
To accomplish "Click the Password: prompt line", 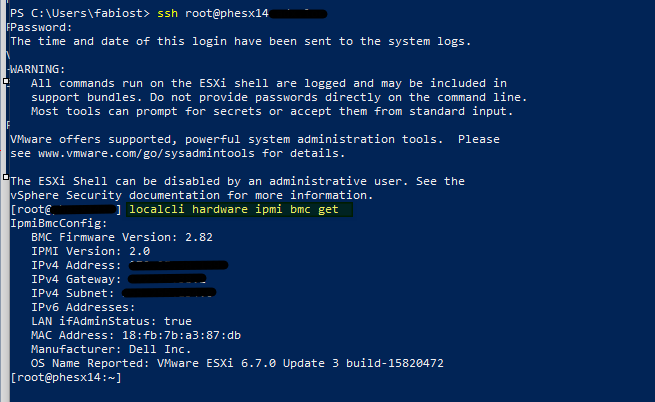I will (41, 28).
